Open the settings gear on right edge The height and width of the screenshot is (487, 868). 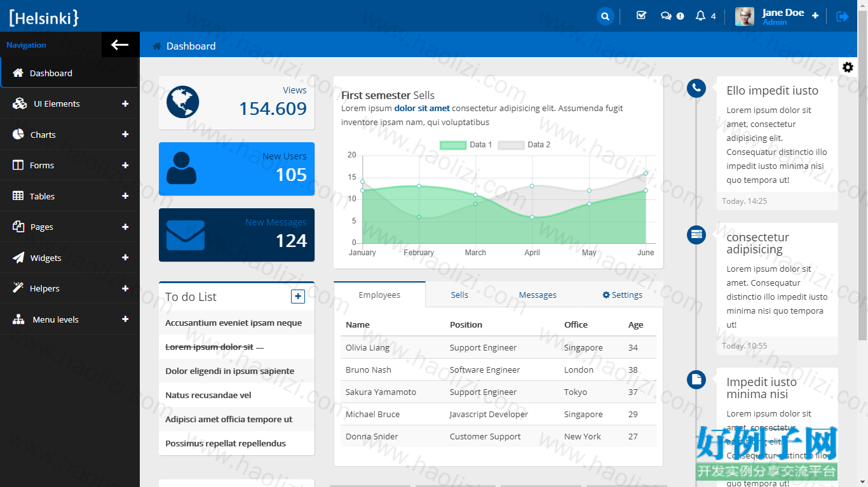(x=848, y=67)
